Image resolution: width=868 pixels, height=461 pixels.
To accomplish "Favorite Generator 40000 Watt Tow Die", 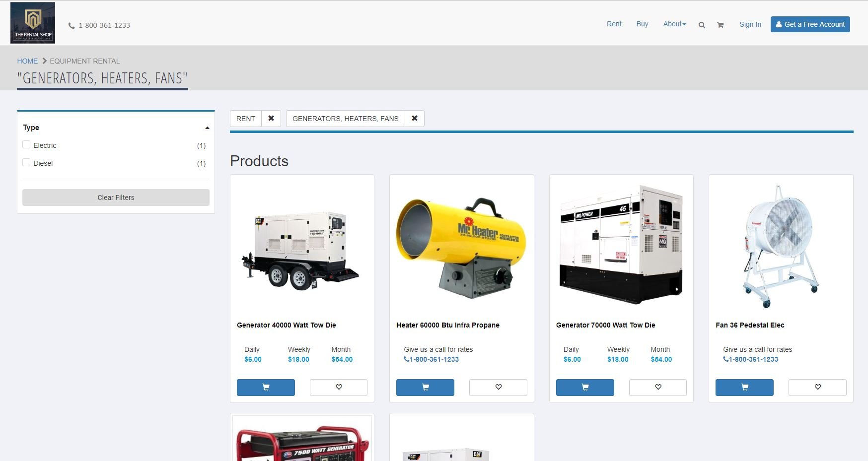I will (x=339, y=388).
